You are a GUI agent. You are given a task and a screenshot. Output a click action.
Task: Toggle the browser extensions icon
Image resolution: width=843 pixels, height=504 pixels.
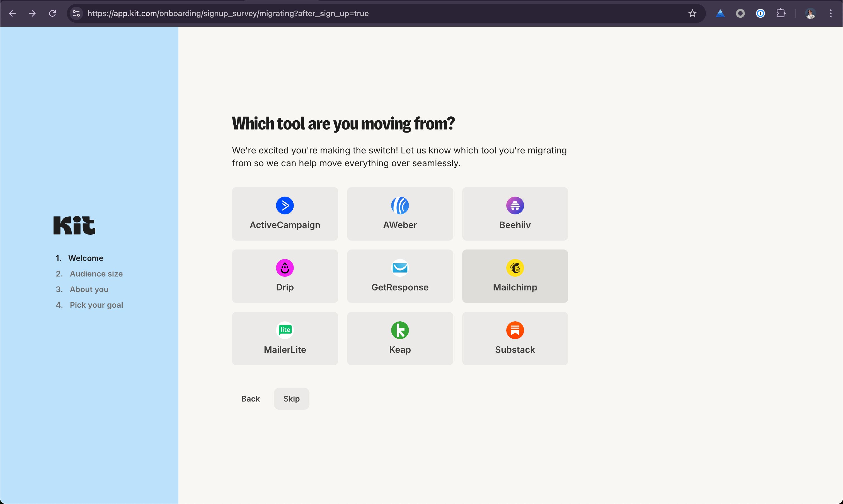[x=781, y=13]
